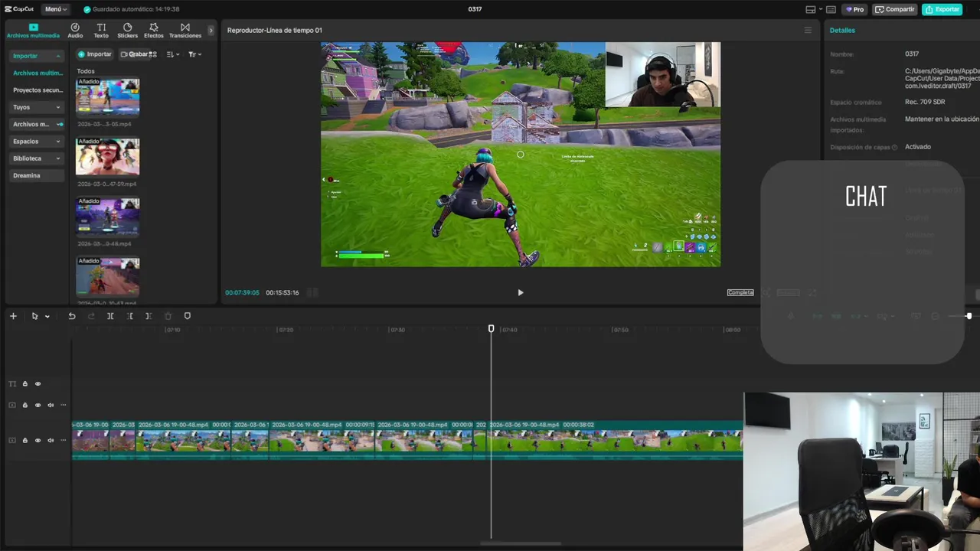
Task: Click the Completa quality button
Action: click(x=740, y=292)
